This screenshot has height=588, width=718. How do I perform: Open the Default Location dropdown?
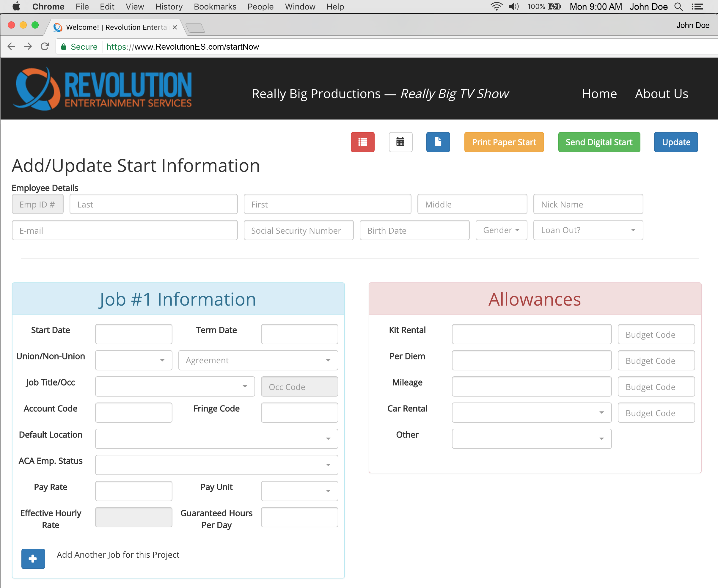(216, 439)
